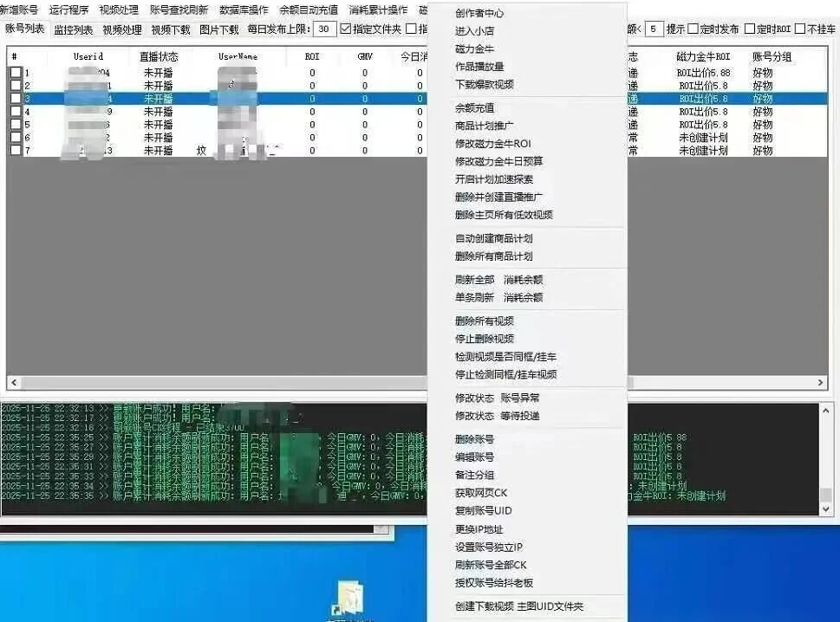
Task: Switch to the 监控列表 tab
Action: point(74,30)
